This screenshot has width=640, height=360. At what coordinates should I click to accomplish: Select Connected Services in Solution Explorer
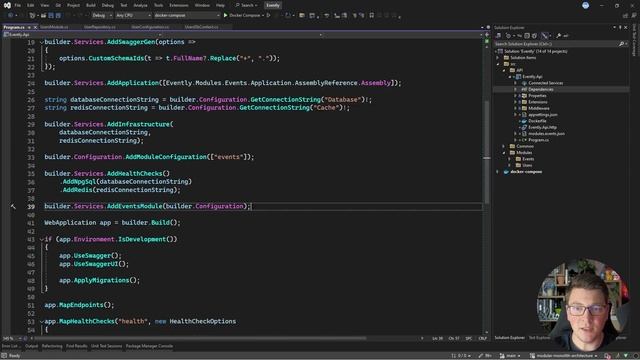[x=545, y=83]
